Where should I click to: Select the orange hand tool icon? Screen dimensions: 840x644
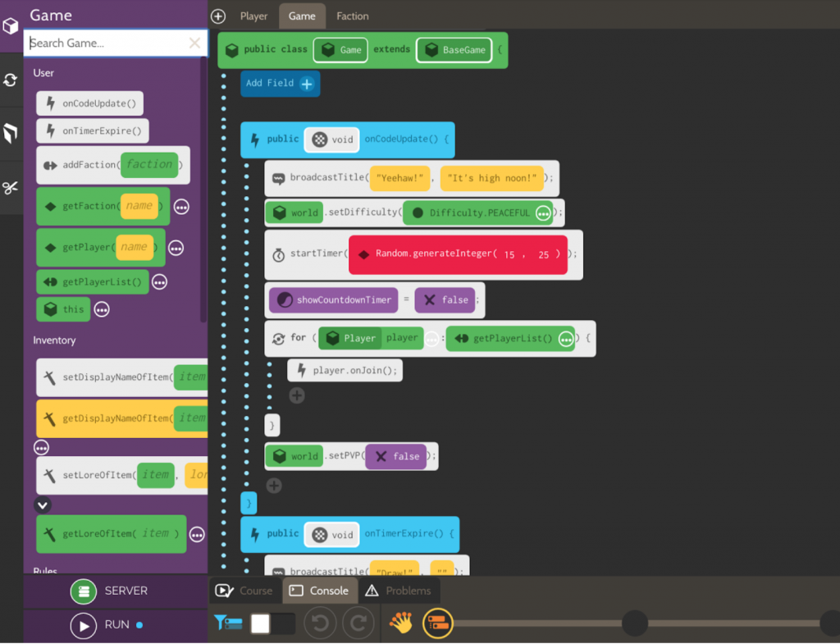pos(400,623)
